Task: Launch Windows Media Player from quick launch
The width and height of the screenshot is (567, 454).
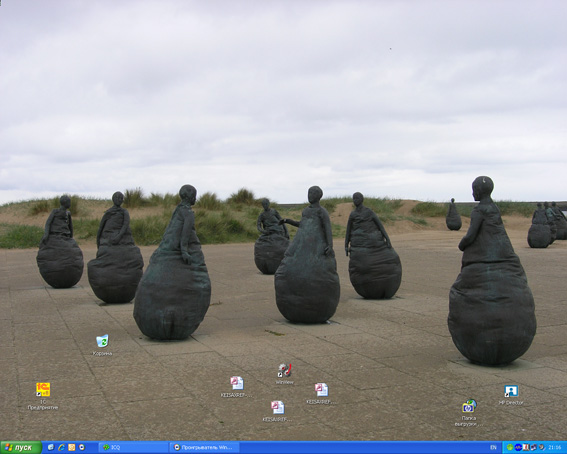Action: click(82, 447)
